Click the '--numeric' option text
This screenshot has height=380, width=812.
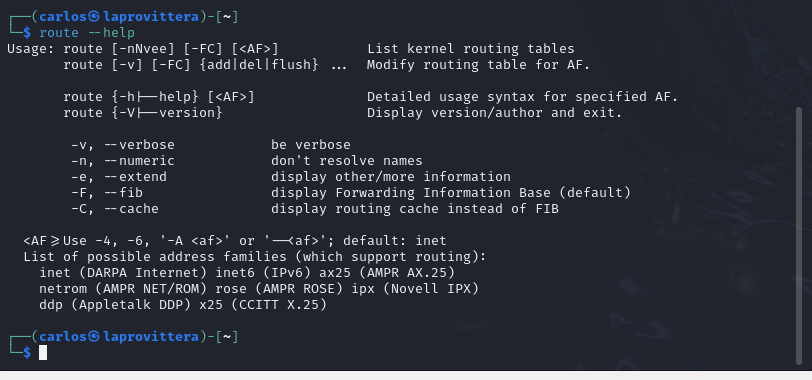click(139, 160)
